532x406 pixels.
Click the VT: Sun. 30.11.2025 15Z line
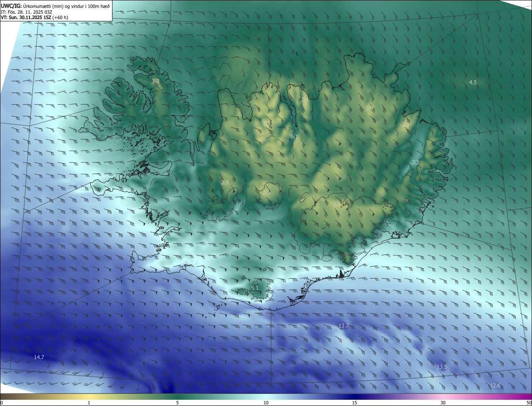pyautogui.click(x=34, y=17)
